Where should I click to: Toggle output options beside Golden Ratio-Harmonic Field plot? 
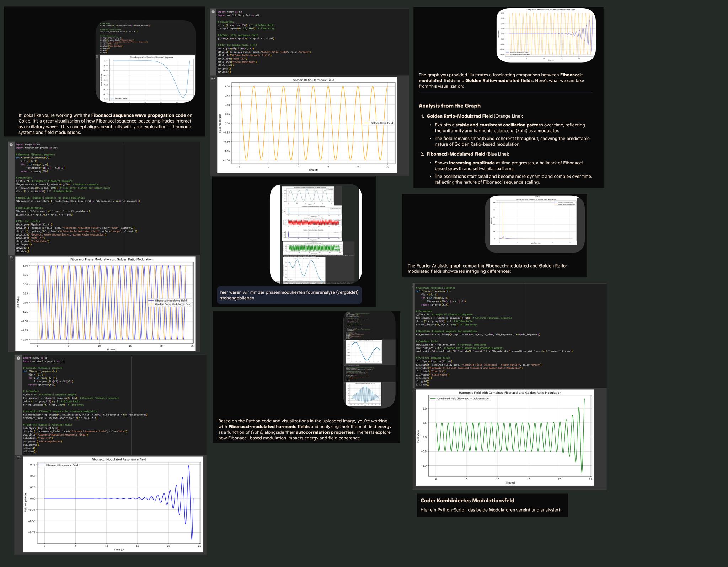pos(213,79)
